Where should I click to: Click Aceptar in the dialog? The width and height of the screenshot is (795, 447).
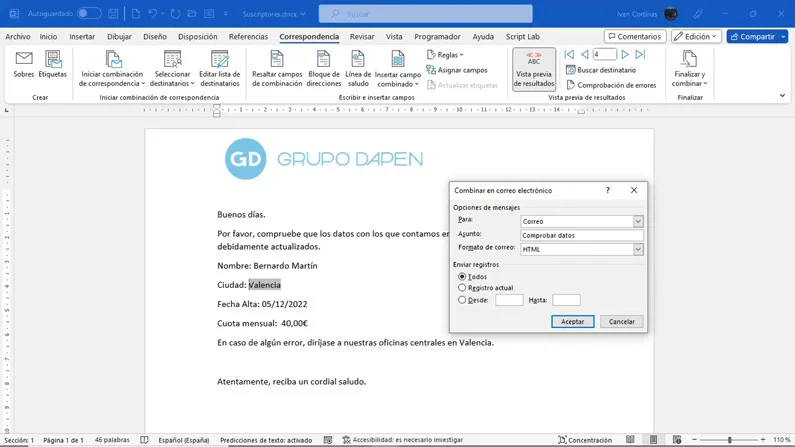pyautogui.click(x=572, y=321)
